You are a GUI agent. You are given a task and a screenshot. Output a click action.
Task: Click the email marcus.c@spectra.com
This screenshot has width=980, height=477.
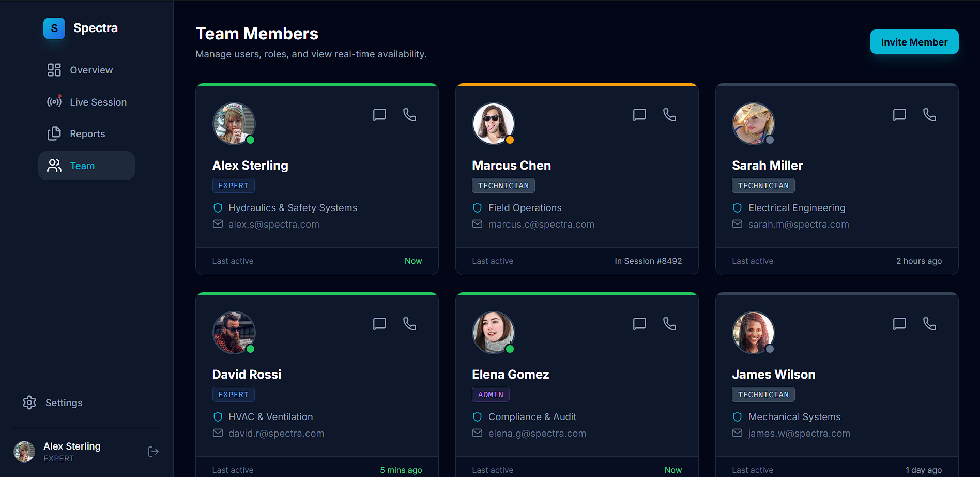coord(541,225)
